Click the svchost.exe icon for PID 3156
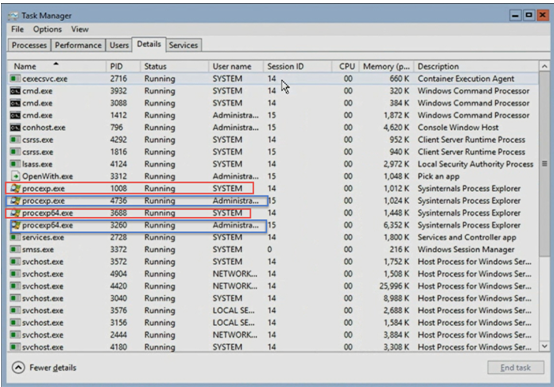Viewport: 554px width, 387px height. tap(15, 322)
